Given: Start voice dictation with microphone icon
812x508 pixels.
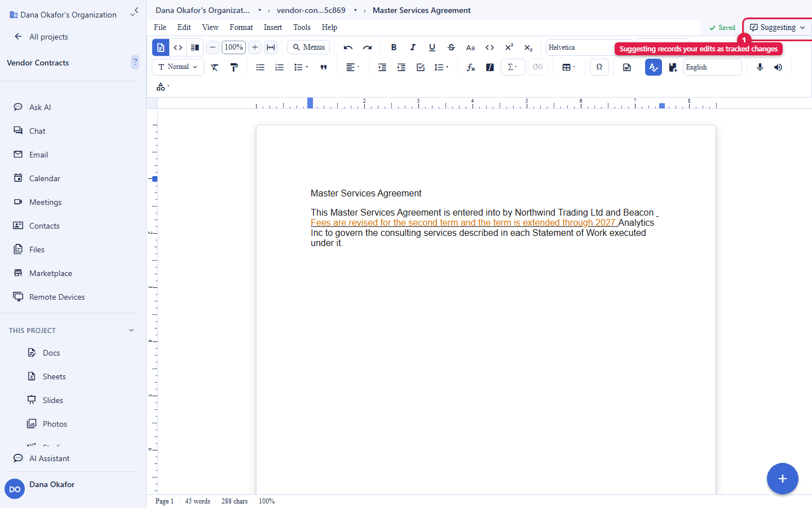Looking at the screenshot, I should [x=760, y=67].
